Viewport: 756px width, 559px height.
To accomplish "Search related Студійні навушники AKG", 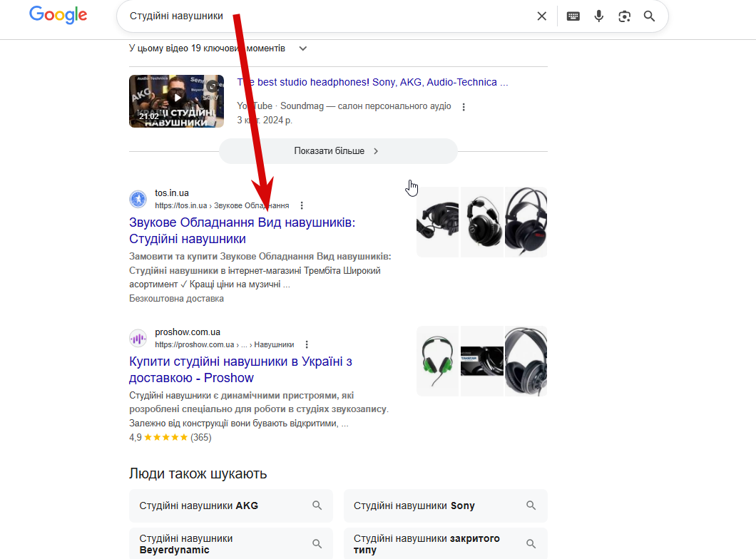I will pyautogui.click(x=231, y=506).
